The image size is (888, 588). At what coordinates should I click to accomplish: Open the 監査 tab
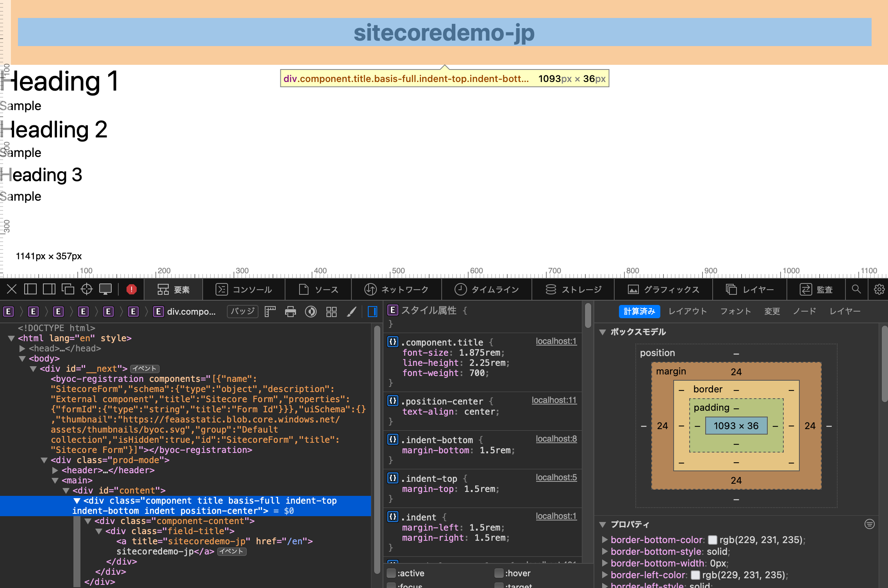816,289
